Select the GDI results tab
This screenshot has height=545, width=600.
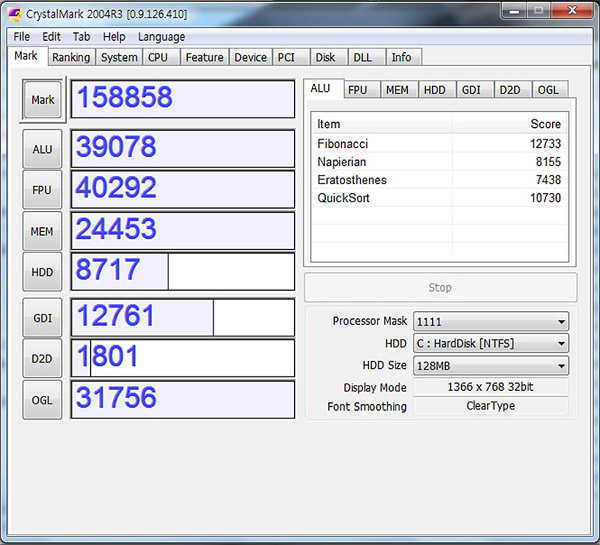click(x=475, y=90)
